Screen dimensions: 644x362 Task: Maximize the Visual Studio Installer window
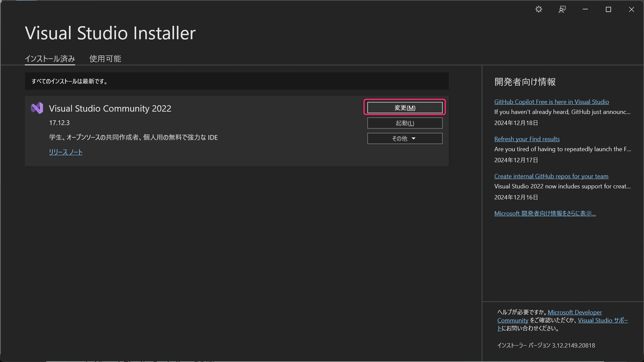click(x=609, y=10)
